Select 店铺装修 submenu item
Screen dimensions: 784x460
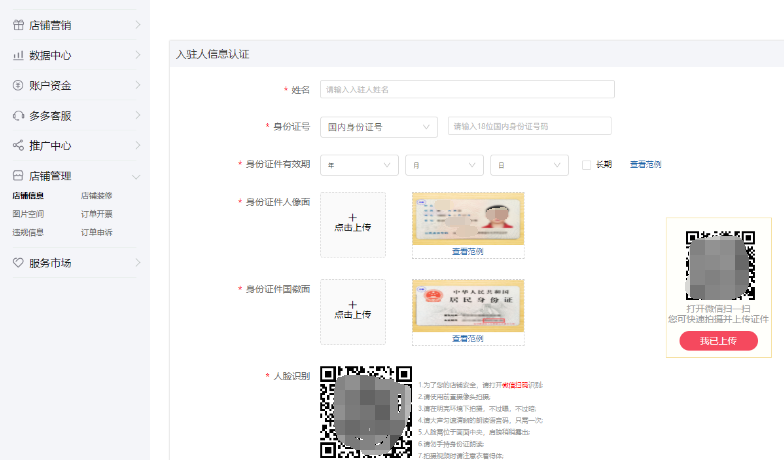point(96,196)
